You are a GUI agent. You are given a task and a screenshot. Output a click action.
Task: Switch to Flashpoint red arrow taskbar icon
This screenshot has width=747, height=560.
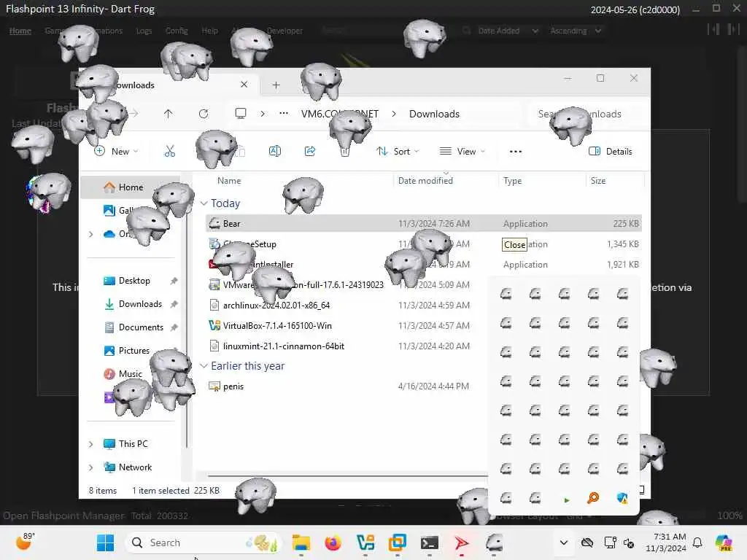(x=461, y=542)
